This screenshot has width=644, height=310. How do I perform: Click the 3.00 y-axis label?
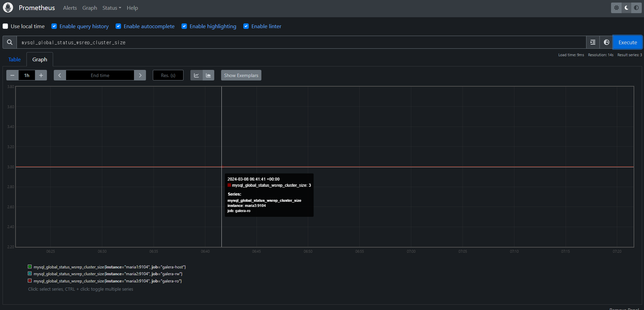11,167
